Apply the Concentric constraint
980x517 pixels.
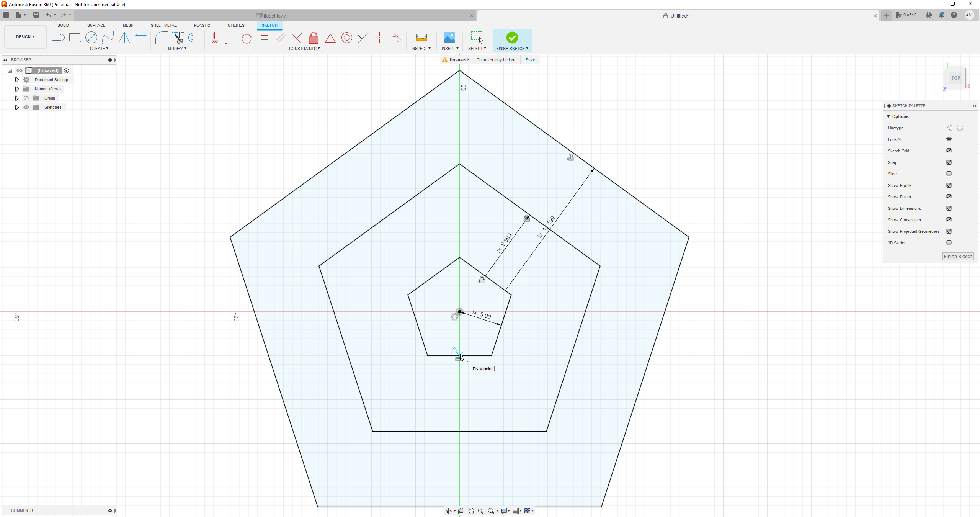(347, 38)
